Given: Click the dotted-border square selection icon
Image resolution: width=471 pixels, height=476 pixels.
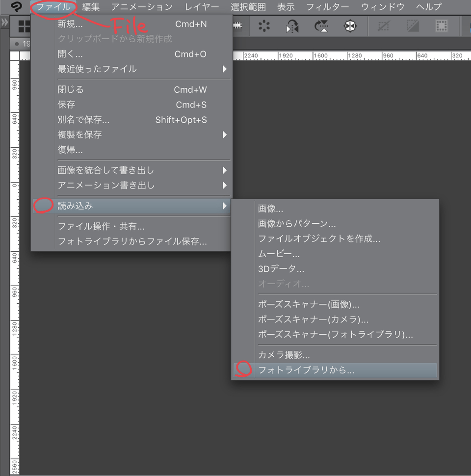Looking at the screenshot, I should pos(441,26).
